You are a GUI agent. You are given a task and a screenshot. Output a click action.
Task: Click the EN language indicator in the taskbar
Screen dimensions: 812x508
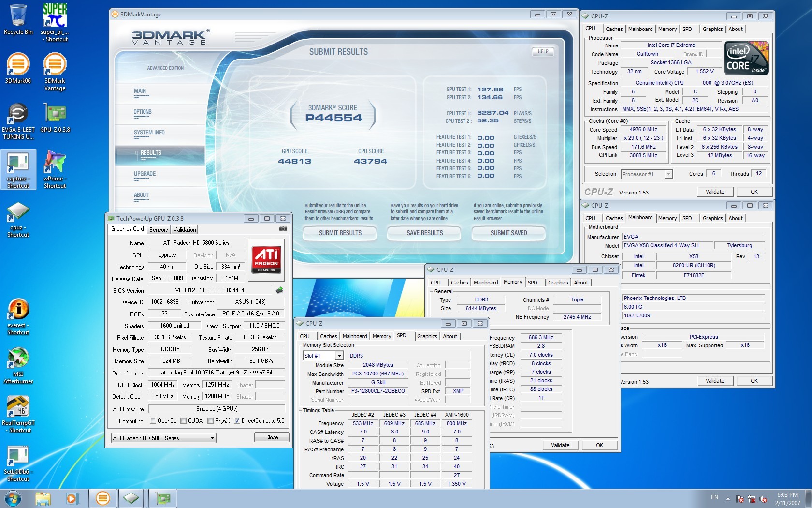(x=714, y=497)
